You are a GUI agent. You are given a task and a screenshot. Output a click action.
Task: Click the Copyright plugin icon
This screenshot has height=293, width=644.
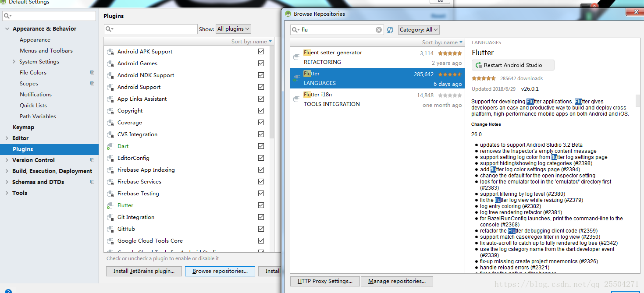click(110, 111)
